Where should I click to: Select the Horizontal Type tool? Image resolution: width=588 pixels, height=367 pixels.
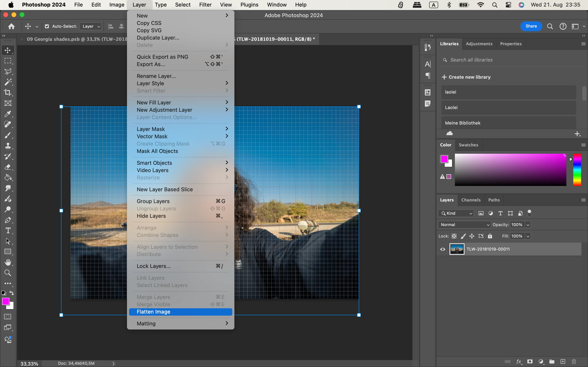pos(8,231)
